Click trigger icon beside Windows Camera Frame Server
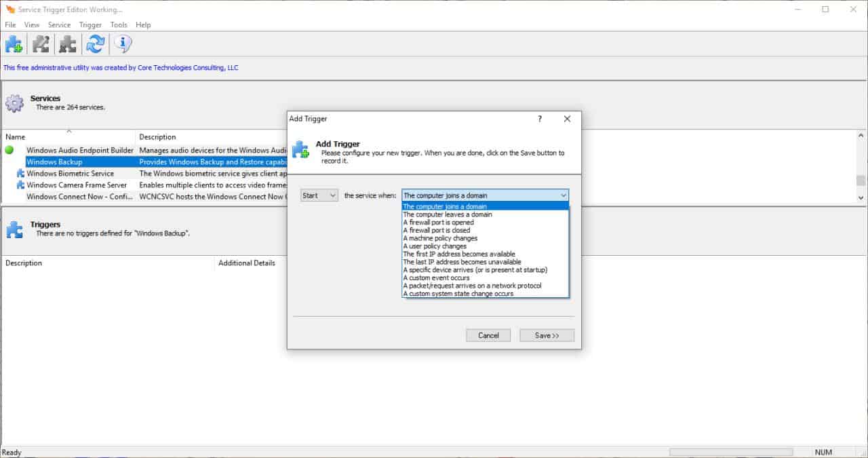This screenshot has height=458, width=868. tap(20, 185)
